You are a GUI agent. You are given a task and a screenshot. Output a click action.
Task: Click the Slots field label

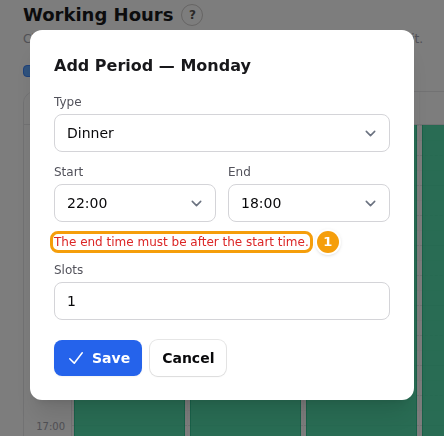(69, 270)
